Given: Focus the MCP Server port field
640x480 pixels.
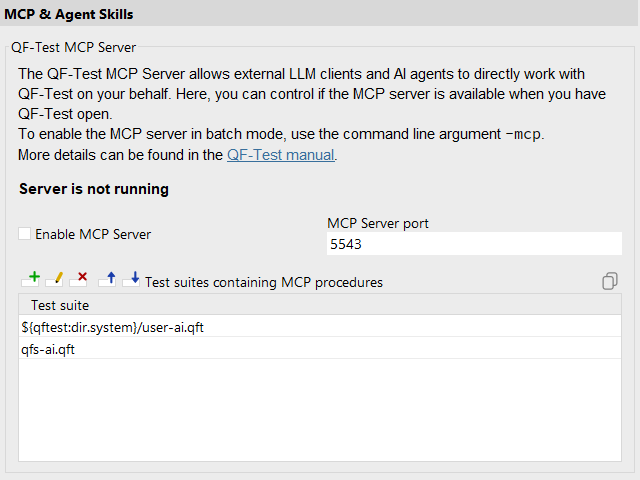Looking at the screenshot, I should tap(474, 244).
